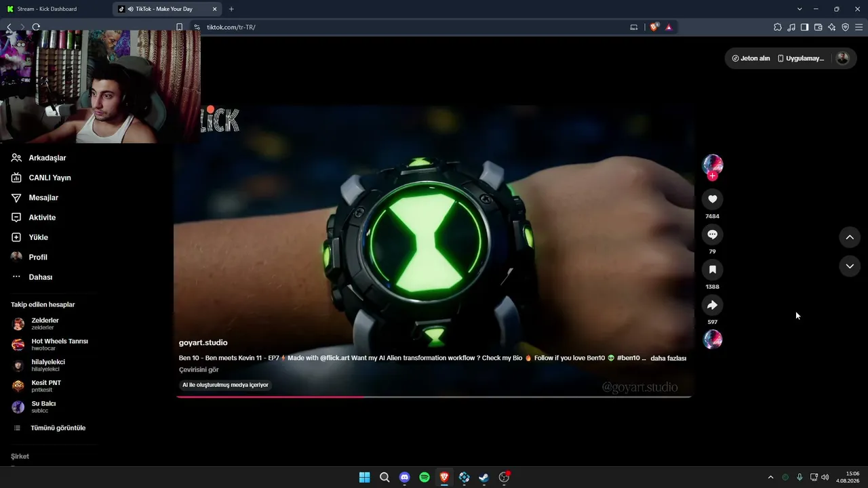Reload the TikTok page
868x488 pixels.
tap(36, 27)
